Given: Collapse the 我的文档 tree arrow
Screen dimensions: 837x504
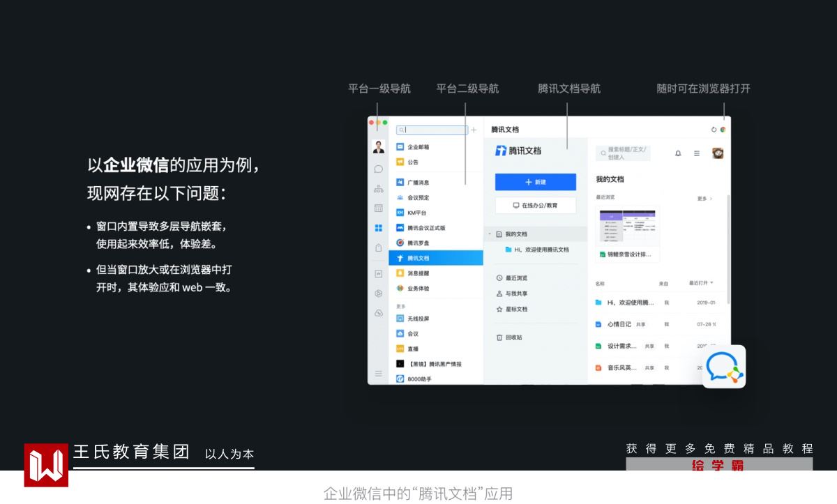Looking at the screenshot, I should coord(490,234).
